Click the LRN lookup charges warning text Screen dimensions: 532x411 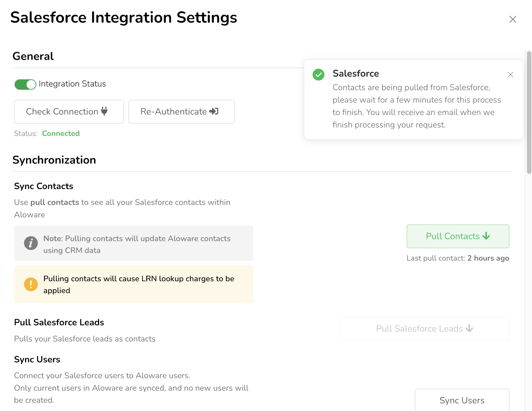click(139, 284)
